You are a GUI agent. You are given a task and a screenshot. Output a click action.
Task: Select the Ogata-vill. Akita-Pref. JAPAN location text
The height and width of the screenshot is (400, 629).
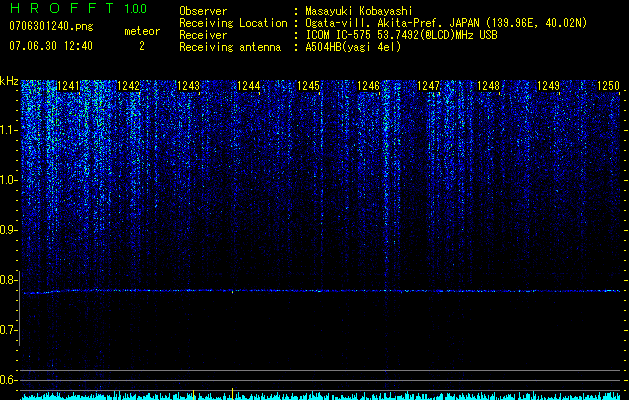446,23
